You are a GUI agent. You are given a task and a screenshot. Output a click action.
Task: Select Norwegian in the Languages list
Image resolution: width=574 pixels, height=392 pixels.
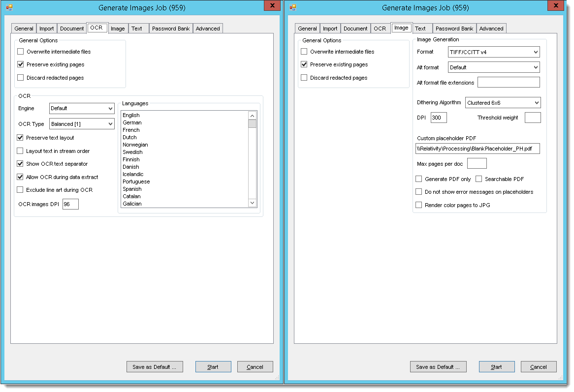[135, 145]
